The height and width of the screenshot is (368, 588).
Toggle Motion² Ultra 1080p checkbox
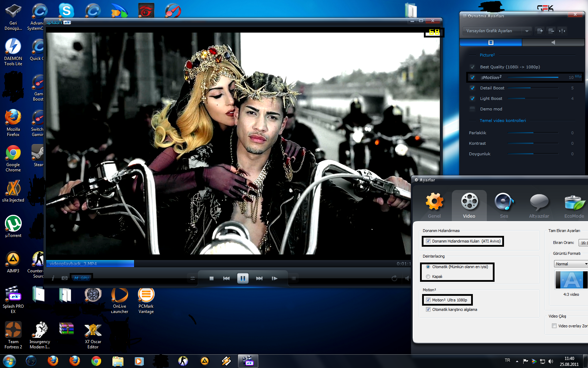428,300
